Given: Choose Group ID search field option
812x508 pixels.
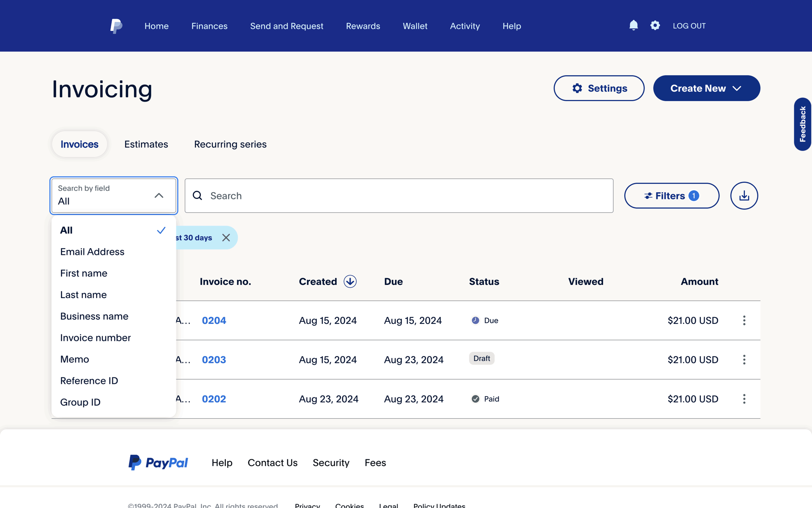Looking at the screenshot, I should (113, 402).
